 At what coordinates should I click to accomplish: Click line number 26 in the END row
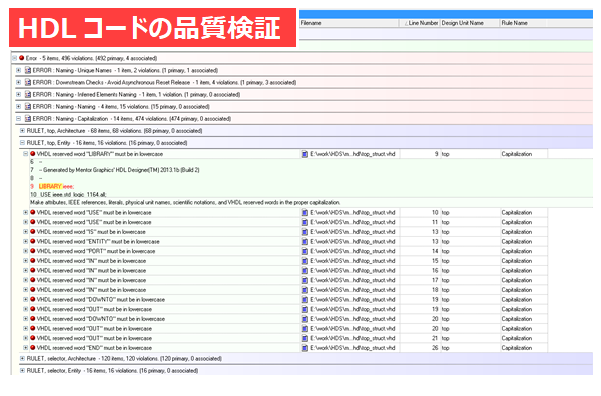click(435, 348)
